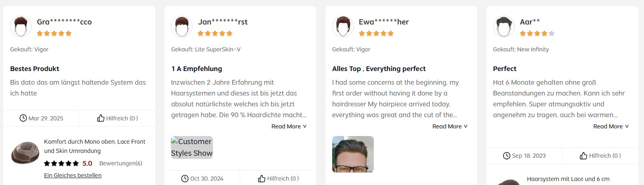644x185 pixels.
Task: Click the five-star rating under Gra********cco
Action: coord(54,33)
